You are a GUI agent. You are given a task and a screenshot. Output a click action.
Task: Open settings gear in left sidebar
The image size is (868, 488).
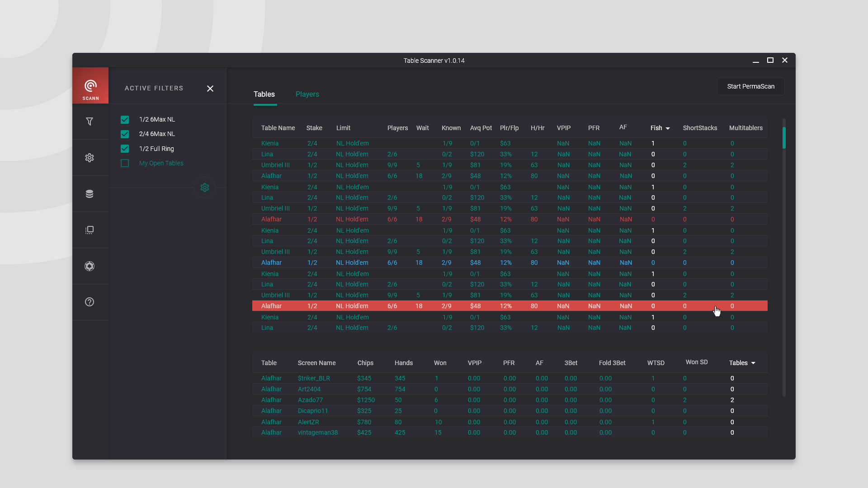[x=90, y=158]
